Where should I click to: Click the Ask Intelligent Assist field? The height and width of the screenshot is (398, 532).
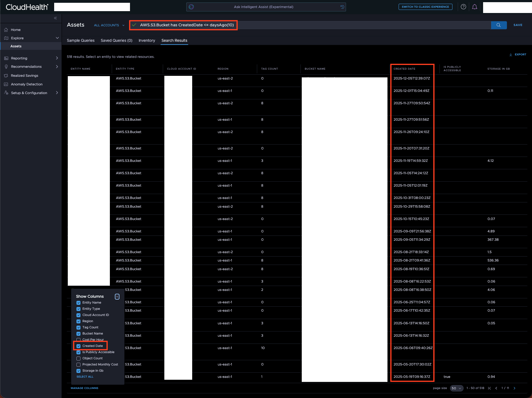coord(263,7)
